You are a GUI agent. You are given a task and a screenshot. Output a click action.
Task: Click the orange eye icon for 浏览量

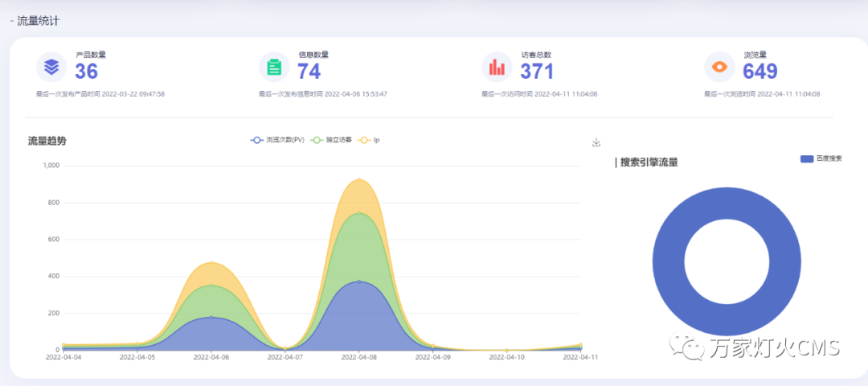point(719,68)
